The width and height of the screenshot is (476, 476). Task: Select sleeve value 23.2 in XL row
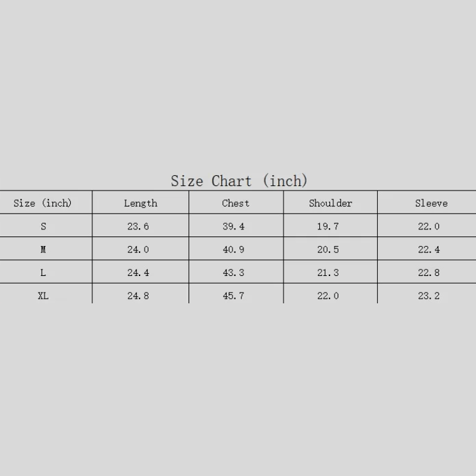tap(428, 296)
